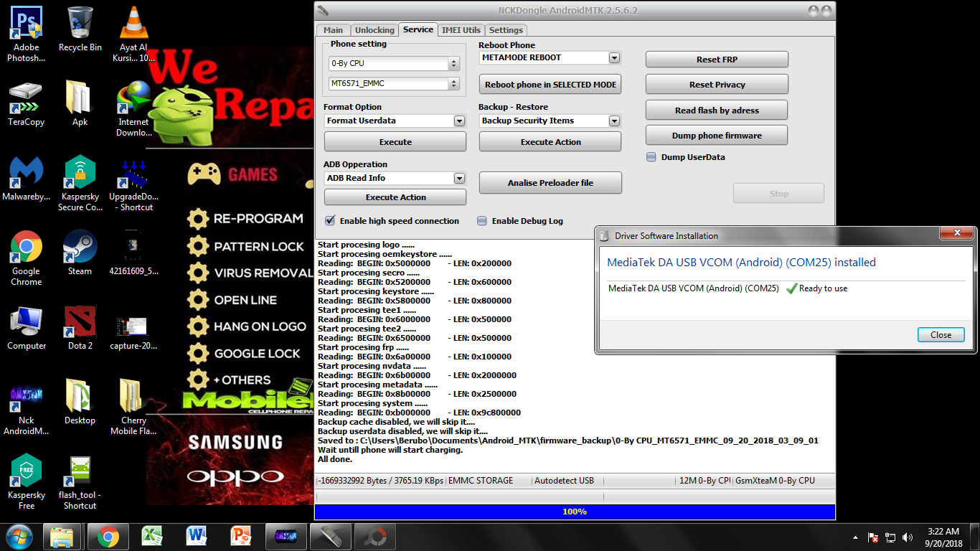Open NCK AndroidMTK from the taskbar

point(285,537)
